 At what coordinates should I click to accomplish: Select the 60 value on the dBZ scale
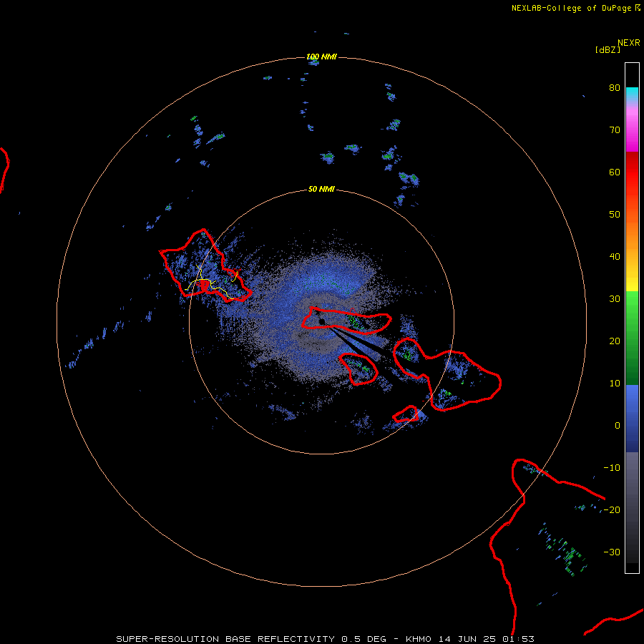(x=615, y=172)
